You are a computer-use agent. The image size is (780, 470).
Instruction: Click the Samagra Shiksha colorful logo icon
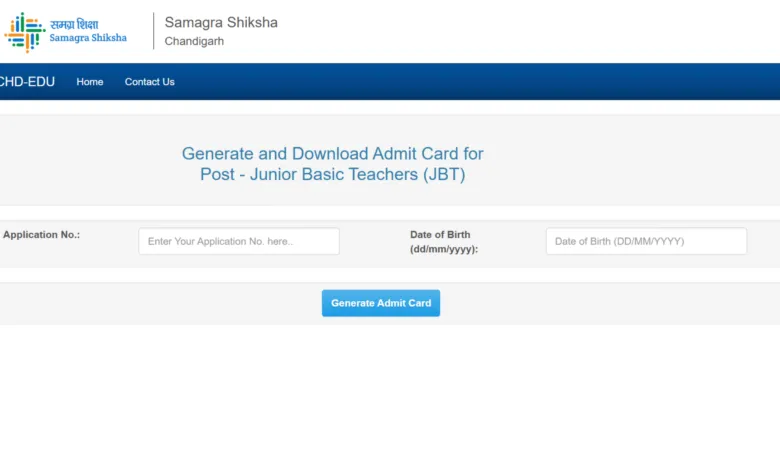click(x=24, y=31)
